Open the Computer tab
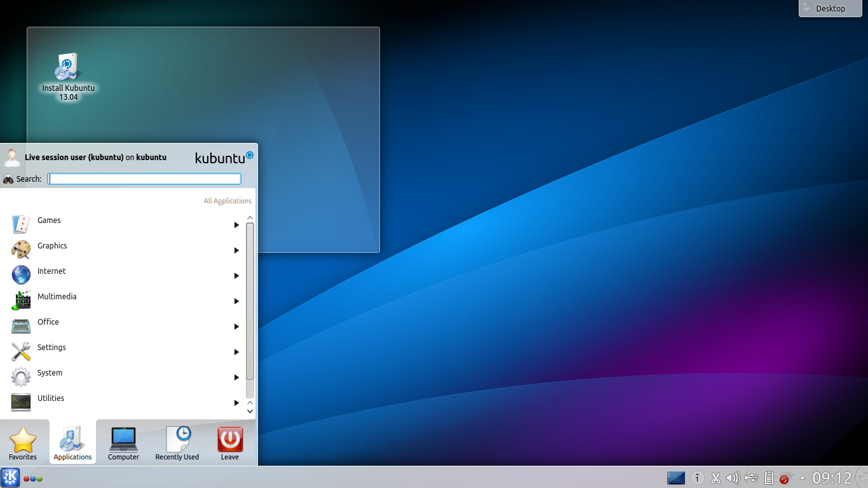The width and height of the screenshot is (868, 488). (x=123, y=443)
